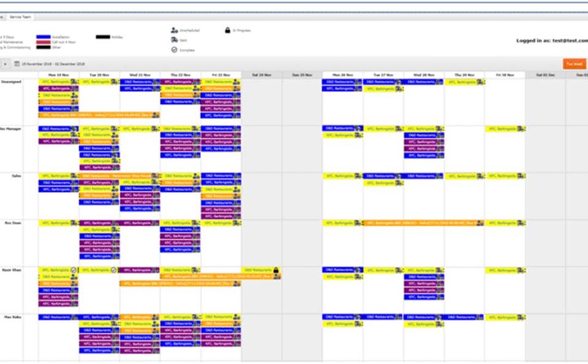Viewport: 588px width, 364px height.
Task: Click the In Progress padlock icon in legend
Action: coord(227,30)
